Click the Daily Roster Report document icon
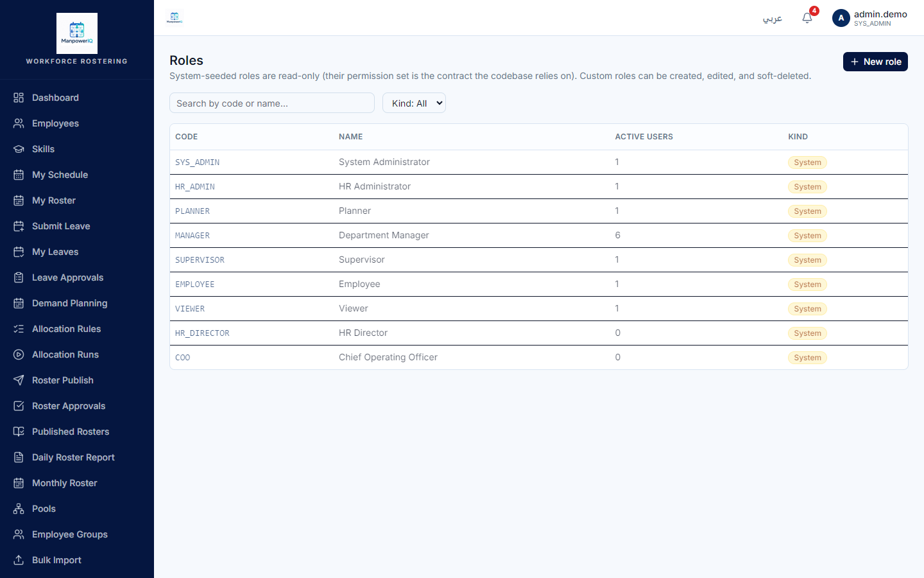 pyautogui.click(x=19, y=457)
